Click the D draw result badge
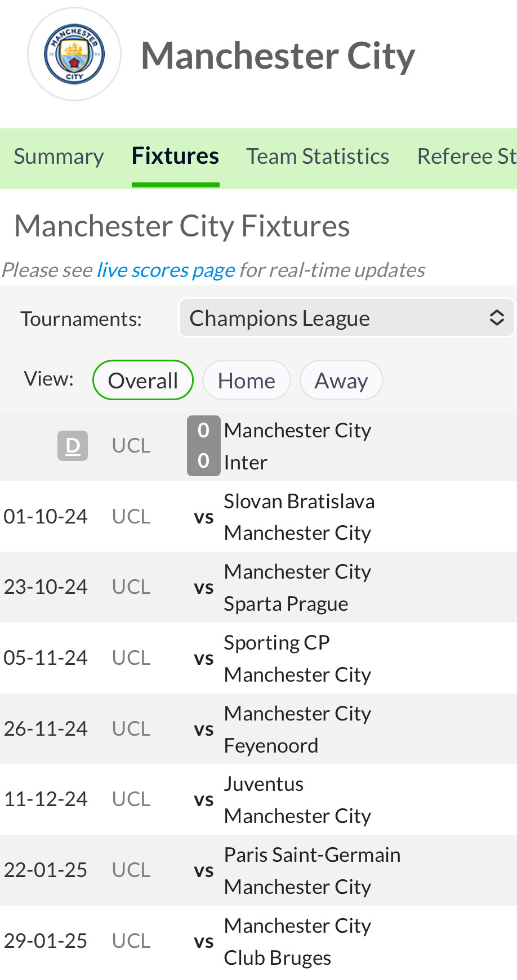 click(73, 446)
